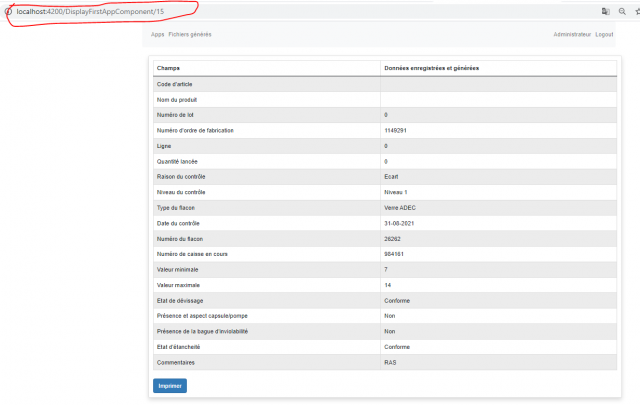Click the Champs column header
This screenshot has width=640, height=405.
tap(169, 68)
